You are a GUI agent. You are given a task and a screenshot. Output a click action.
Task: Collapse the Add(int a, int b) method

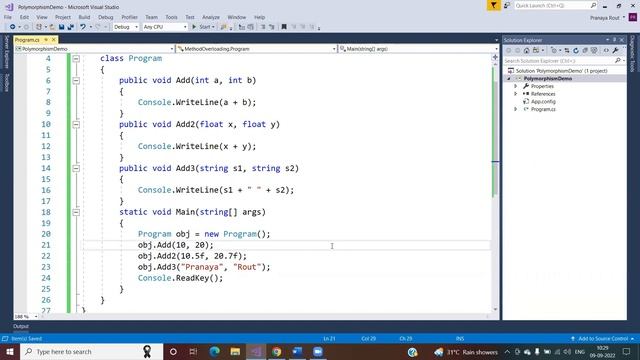pos(76,81)
